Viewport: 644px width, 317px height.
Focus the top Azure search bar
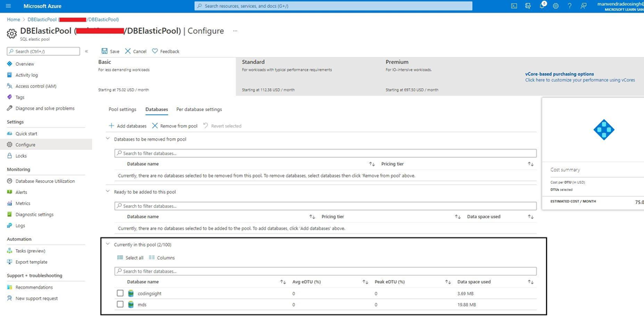[333, 6]
